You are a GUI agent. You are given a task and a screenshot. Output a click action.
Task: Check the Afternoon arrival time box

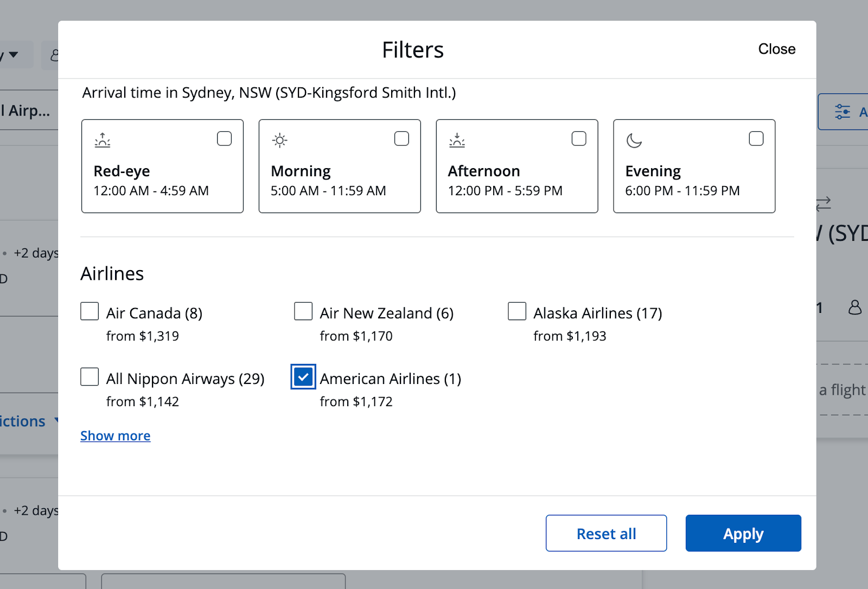[x=579, y=139]
